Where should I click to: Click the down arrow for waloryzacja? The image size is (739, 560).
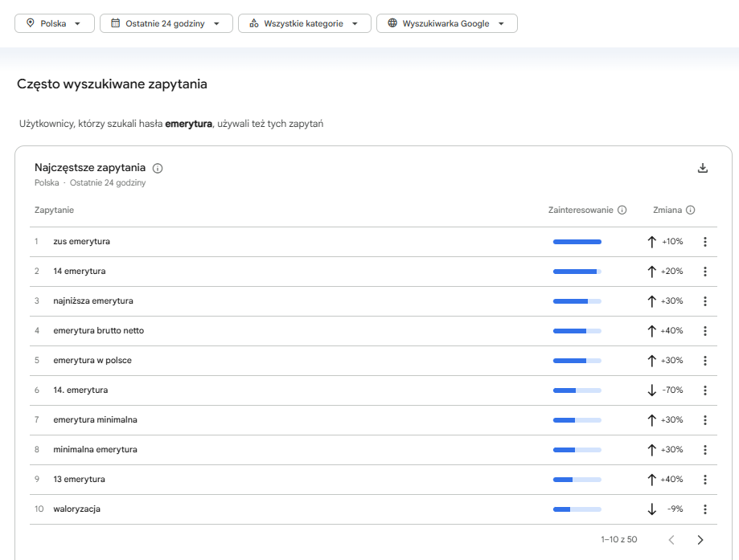coord(652,509)
